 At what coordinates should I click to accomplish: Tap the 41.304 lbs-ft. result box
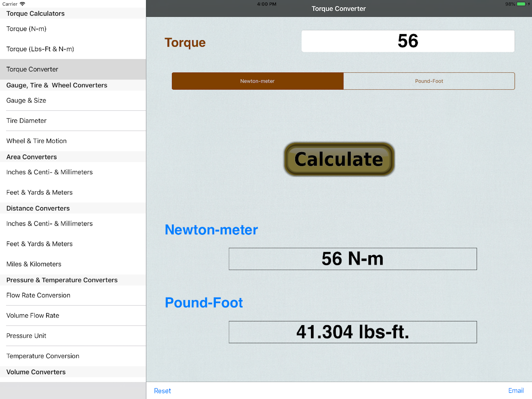(352, 332)
